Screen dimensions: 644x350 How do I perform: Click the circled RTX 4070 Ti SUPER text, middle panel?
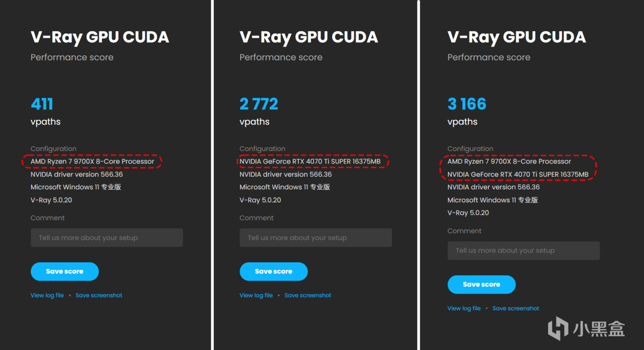pos(310,162)
